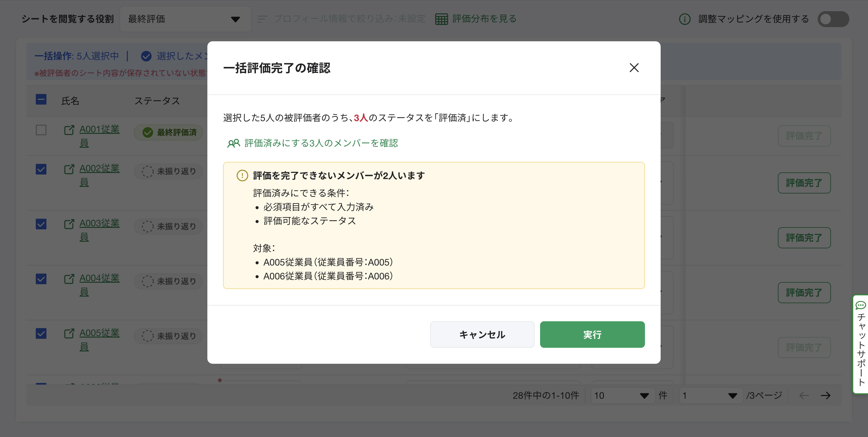
Task: Open the 最終評価 role dropdown
Action: click(x=185, y=19)
